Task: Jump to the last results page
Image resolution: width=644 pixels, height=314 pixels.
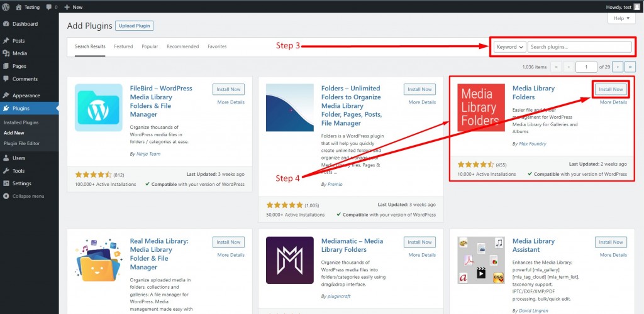Action: 630,67
